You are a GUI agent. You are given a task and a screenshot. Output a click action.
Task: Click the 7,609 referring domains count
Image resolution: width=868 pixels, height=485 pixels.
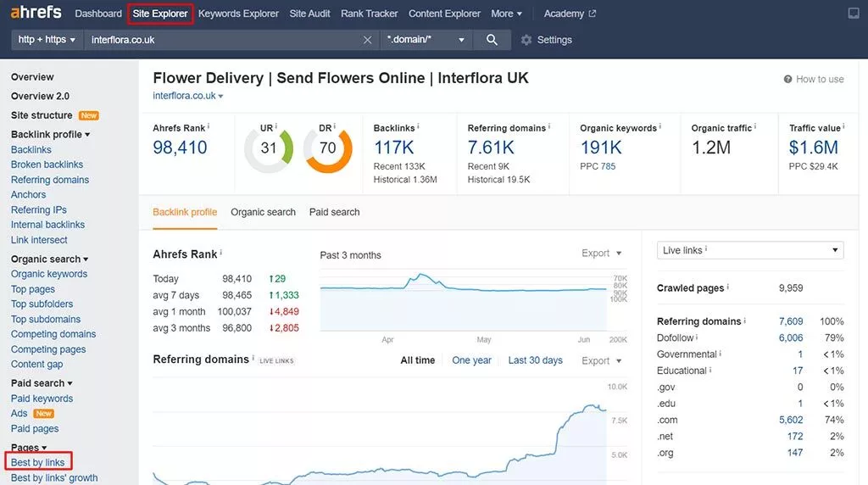(790, 321)
